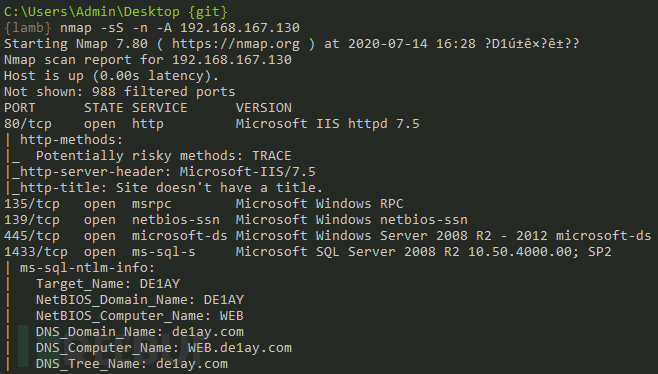Viewport: 658px width, 374px height.
Task: Click the VERSION column header
Action: [264, 108]
